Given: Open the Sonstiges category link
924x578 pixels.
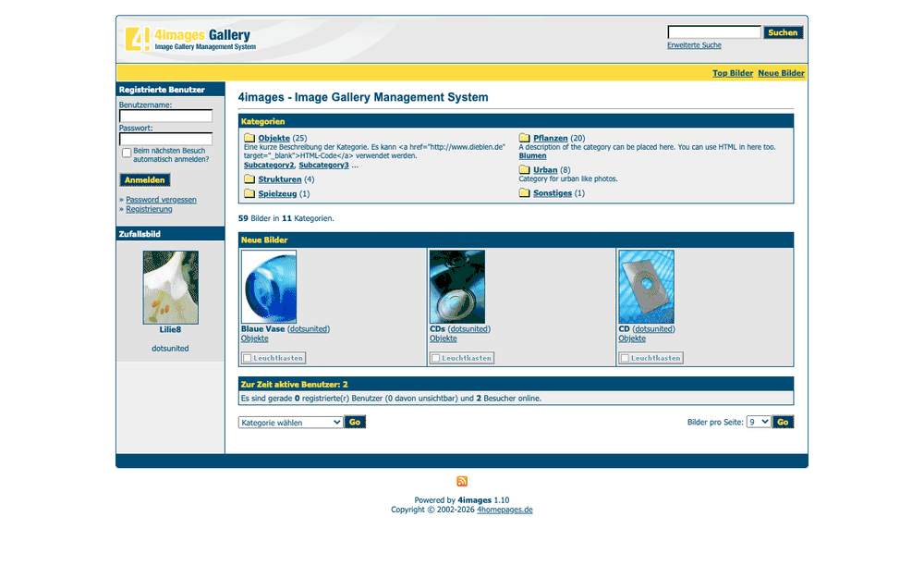Looking at the screenshot, I should point(553,193).
